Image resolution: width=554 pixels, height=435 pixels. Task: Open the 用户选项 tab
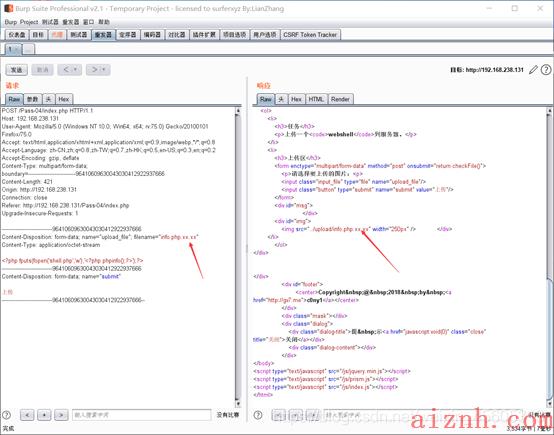tap(265, 35)
